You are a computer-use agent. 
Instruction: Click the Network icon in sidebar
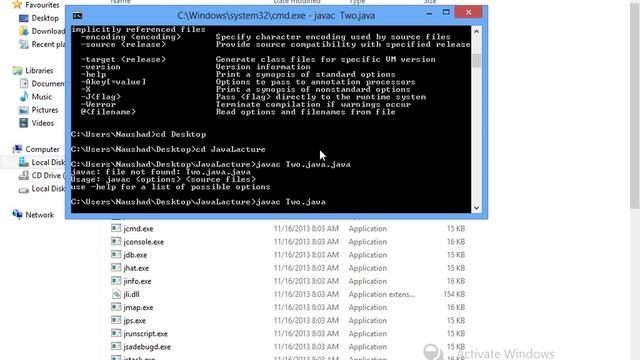click(17, 214)
